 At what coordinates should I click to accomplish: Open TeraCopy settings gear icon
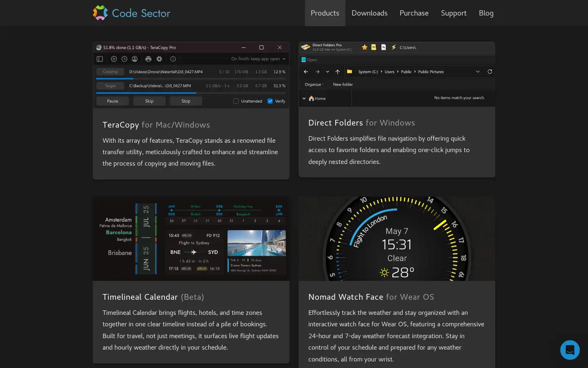tap(159, 59)
